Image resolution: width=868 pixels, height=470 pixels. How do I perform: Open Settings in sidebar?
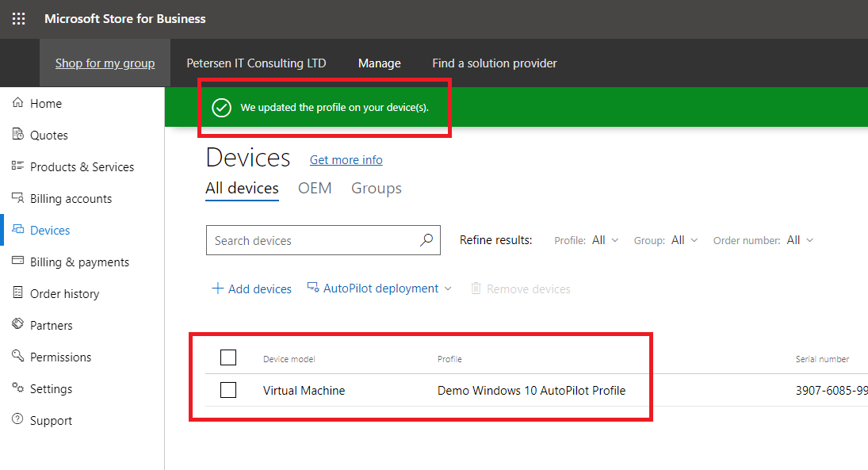tap(51, 389)
